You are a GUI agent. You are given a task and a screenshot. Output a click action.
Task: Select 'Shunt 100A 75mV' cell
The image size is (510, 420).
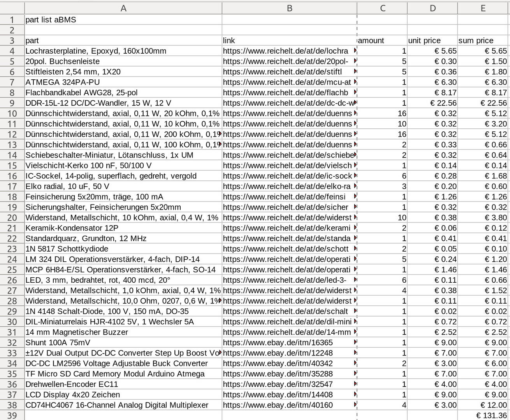point(123,343)
